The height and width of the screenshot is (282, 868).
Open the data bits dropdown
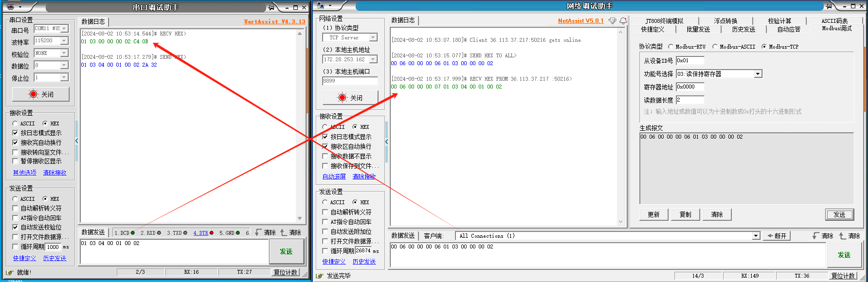(x=64, y=65)
